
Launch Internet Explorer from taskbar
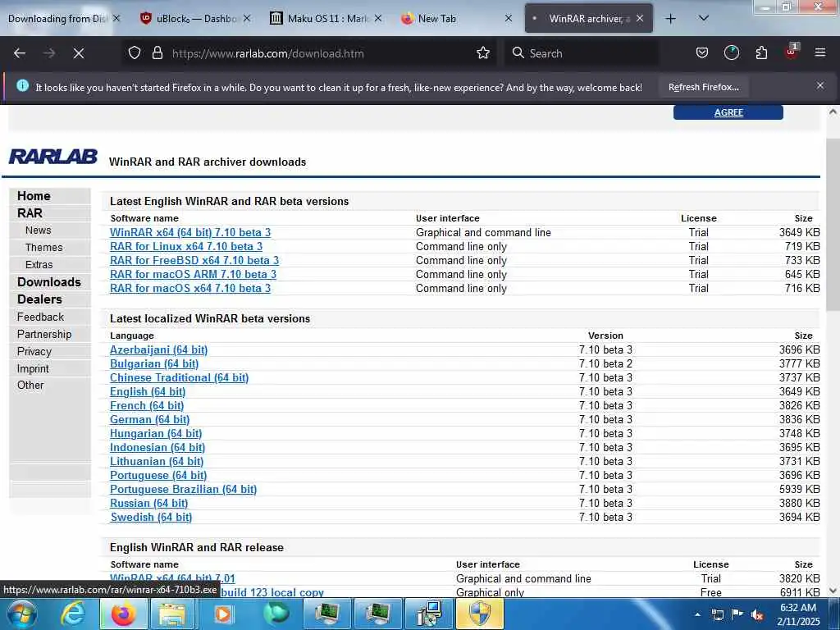(x=72, y=614)
